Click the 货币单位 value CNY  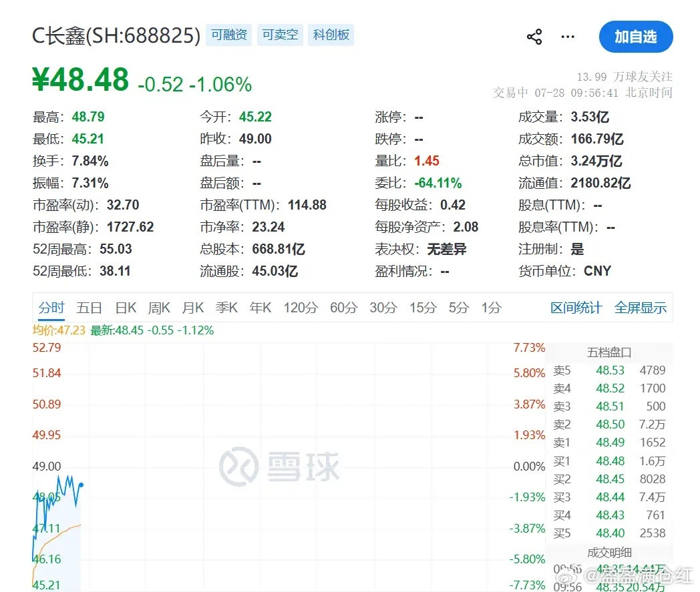(597, 271)
